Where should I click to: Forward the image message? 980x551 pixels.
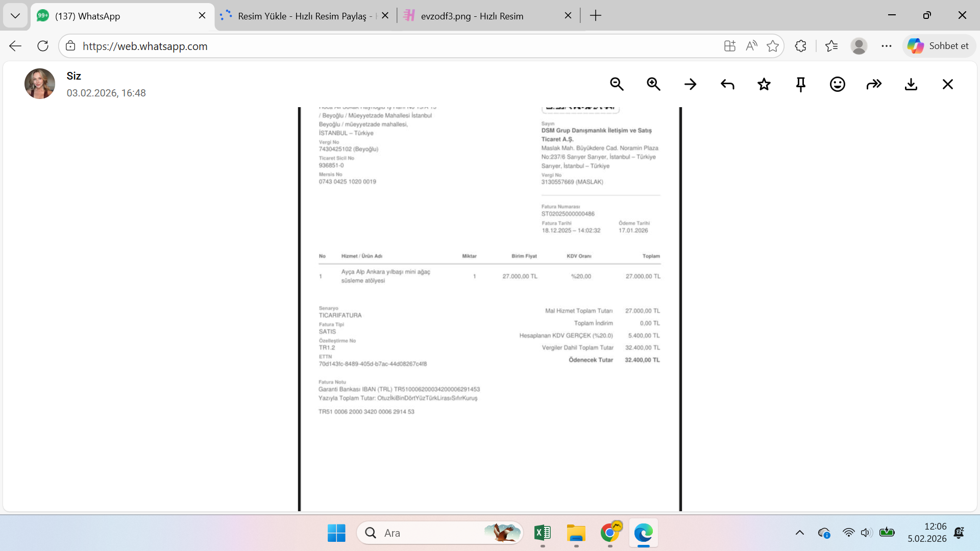click(x=874, y=84)
